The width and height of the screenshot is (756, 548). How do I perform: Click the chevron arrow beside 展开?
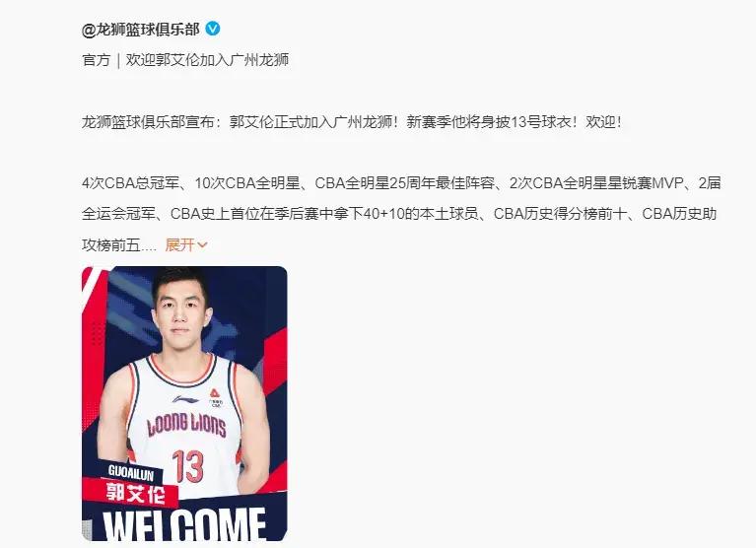pyautogui.click(x=202, y=245)
